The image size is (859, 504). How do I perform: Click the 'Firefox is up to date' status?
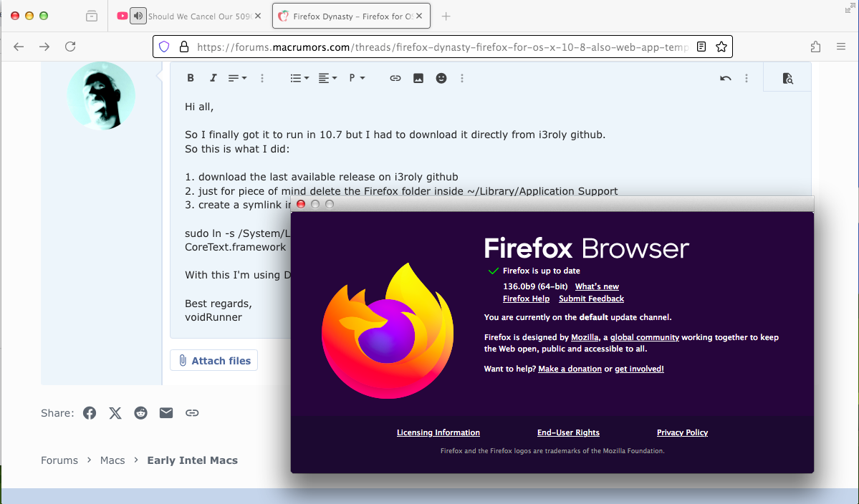pos(541,271)
